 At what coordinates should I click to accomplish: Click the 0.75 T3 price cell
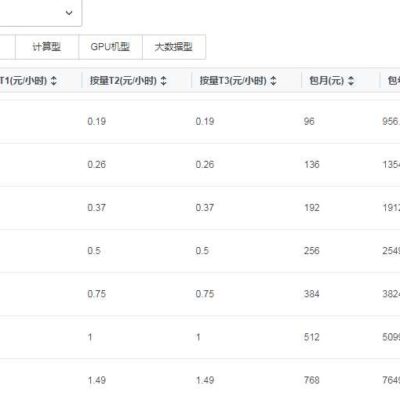click(x=205, y=294)
